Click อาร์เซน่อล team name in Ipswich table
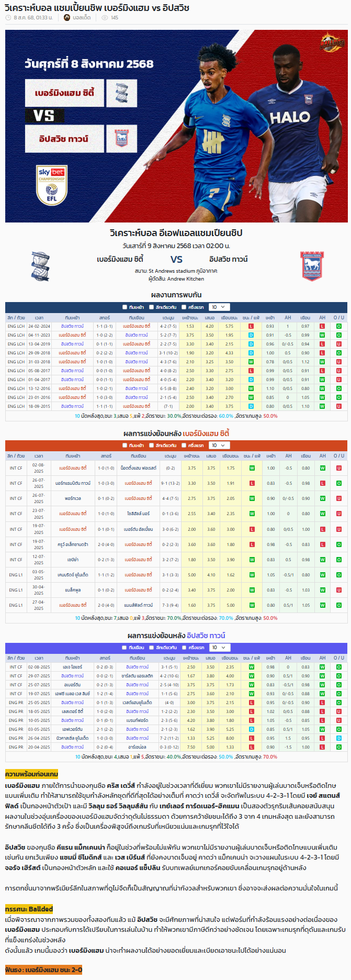 point(137,747)
